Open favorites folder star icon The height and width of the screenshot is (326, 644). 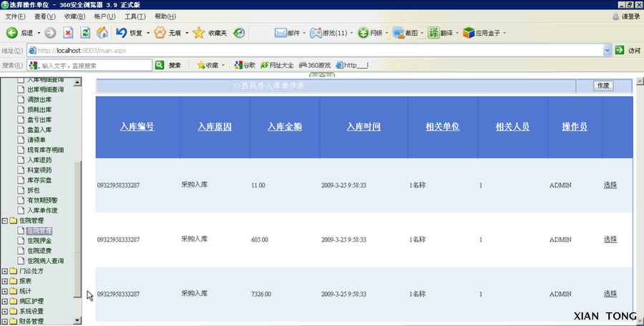(199, 32)
